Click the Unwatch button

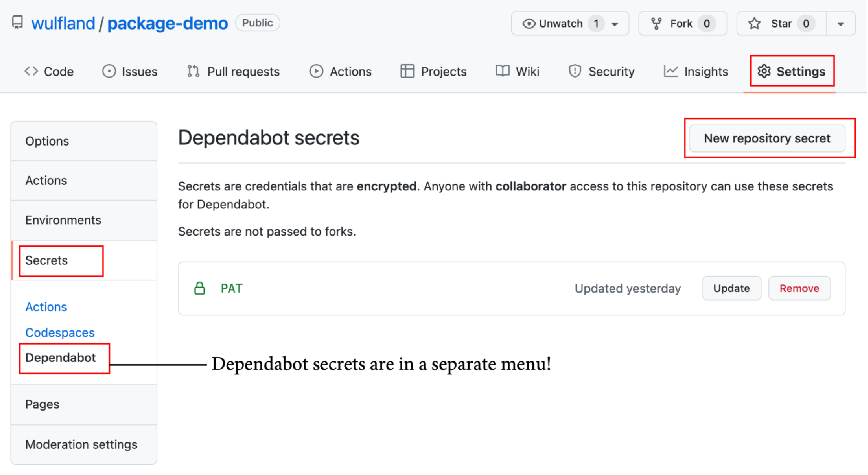(x=570, y=24)
